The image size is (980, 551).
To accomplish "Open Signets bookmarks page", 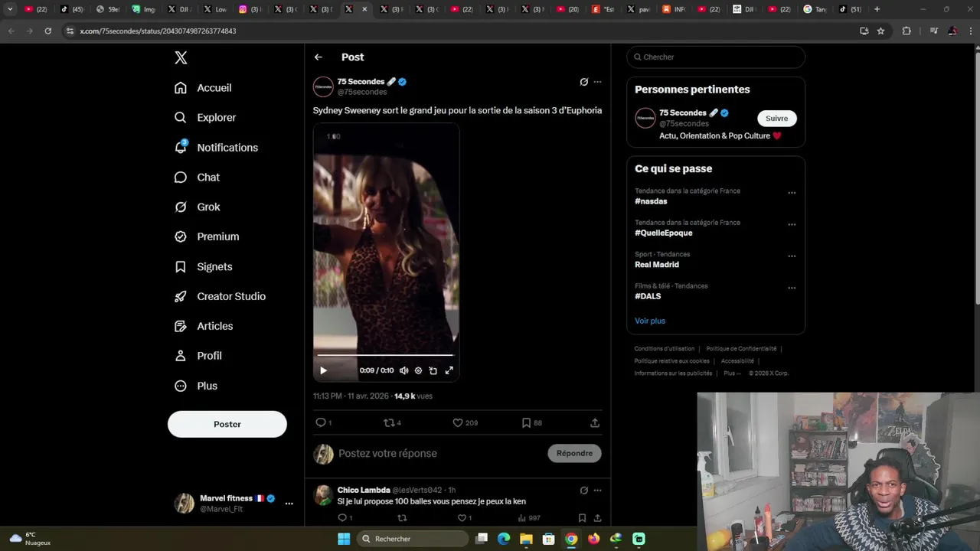I will pos(203,267).
